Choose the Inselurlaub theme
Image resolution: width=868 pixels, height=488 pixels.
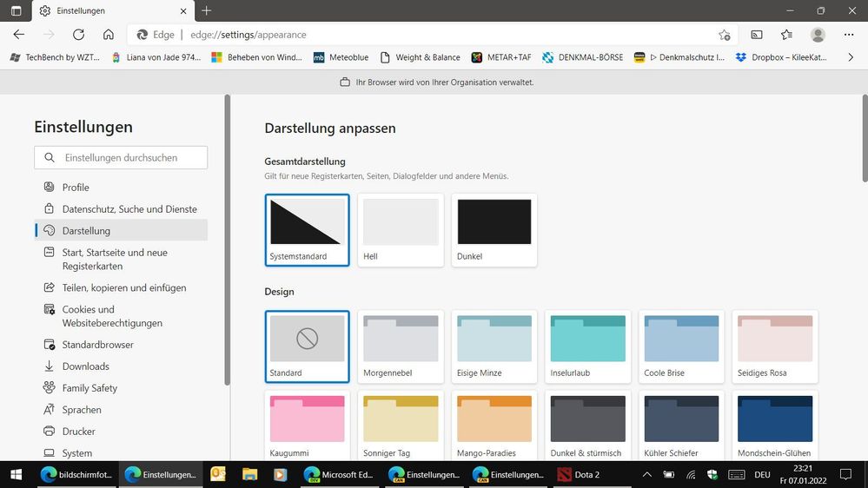click(x=587, y=346)
